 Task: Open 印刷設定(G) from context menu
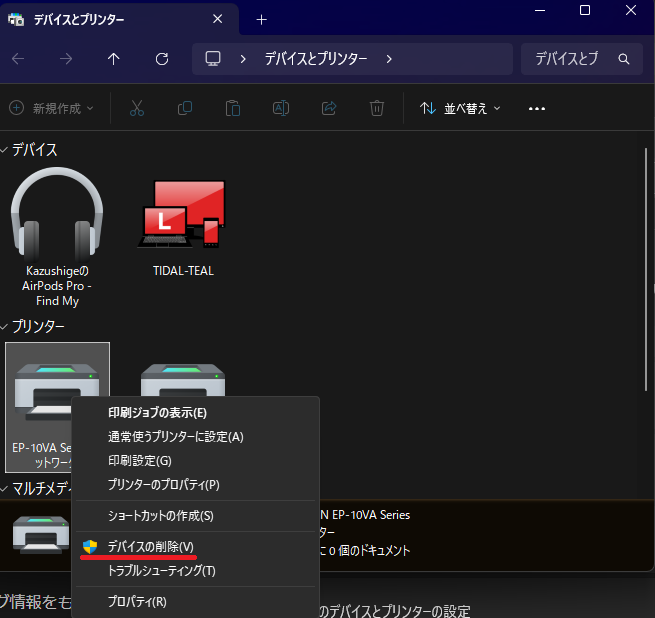point(195,460)
